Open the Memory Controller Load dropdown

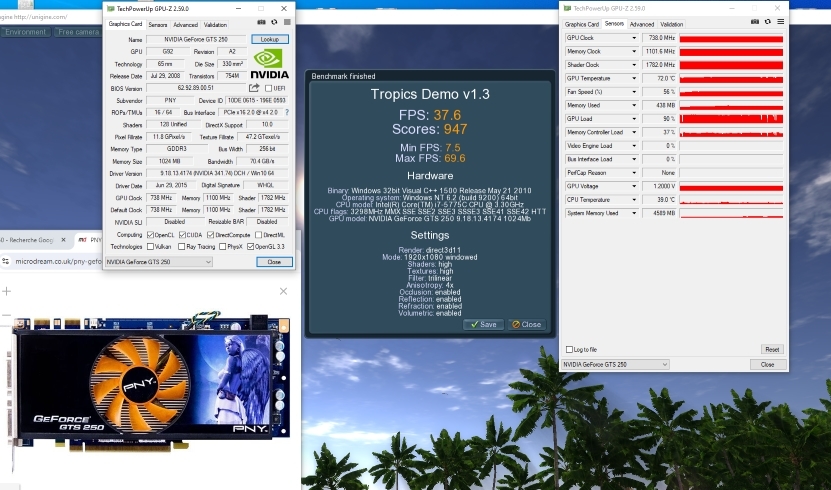(x=634, y=132)
